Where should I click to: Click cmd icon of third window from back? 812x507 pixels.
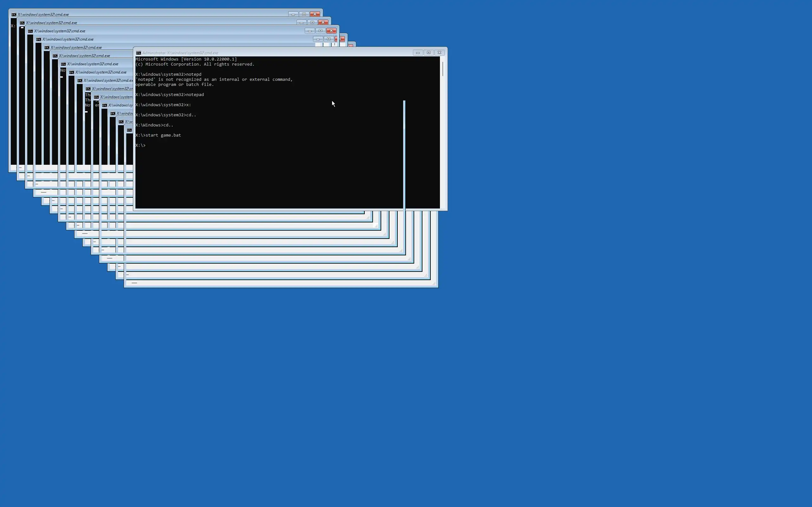coord(30,31)
